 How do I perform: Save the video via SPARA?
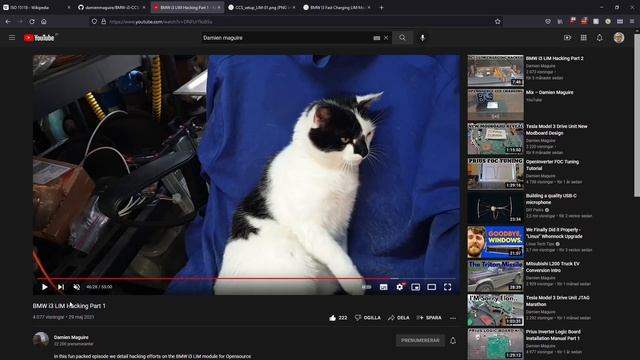429,318
